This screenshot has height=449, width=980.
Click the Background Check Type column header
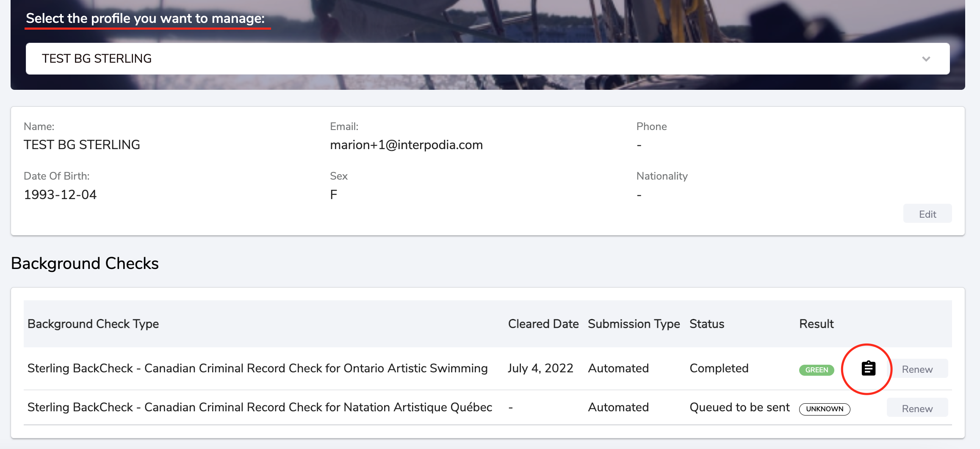[x=93, y=324]
